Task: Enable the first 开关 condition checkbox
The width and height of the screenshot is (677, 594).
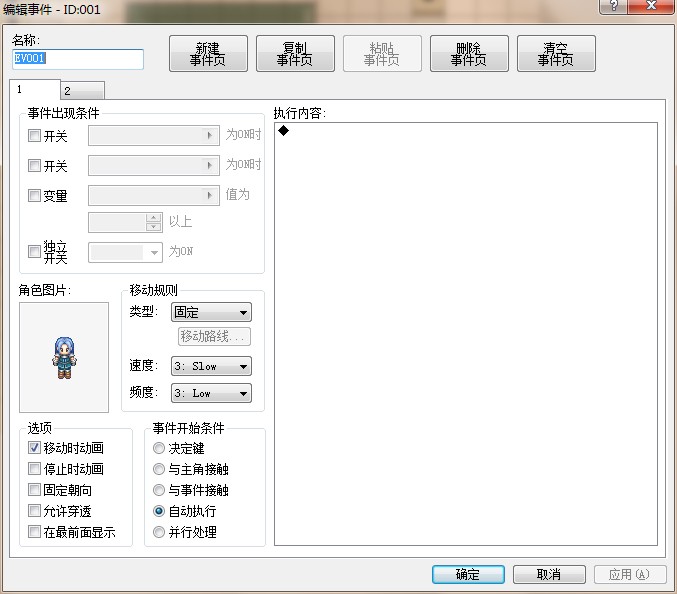Action: (34, 136)
